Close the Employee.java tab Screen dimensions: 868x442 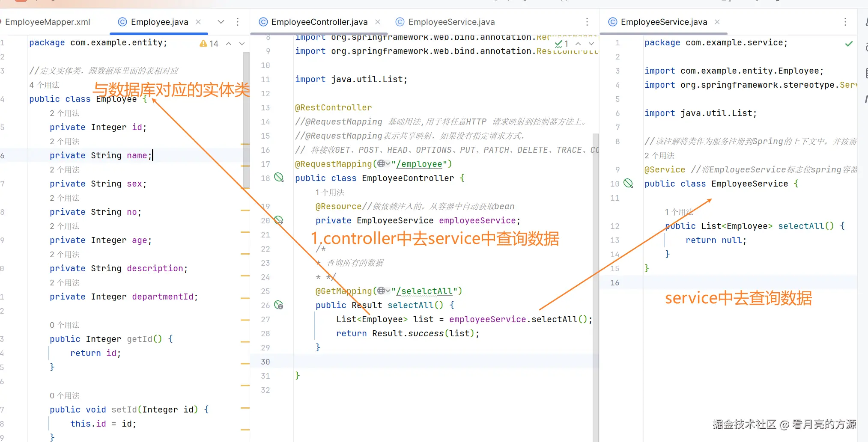(x=198, y=22)
